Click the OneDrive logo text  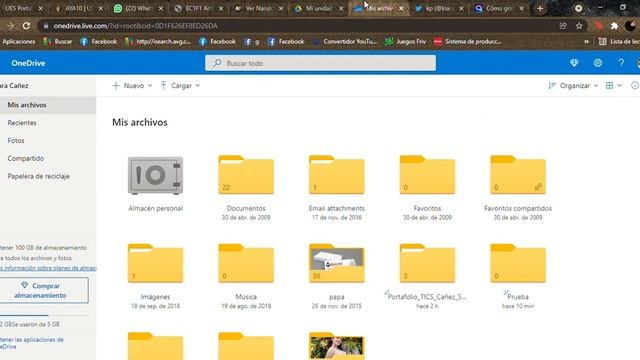pos(28,63)
